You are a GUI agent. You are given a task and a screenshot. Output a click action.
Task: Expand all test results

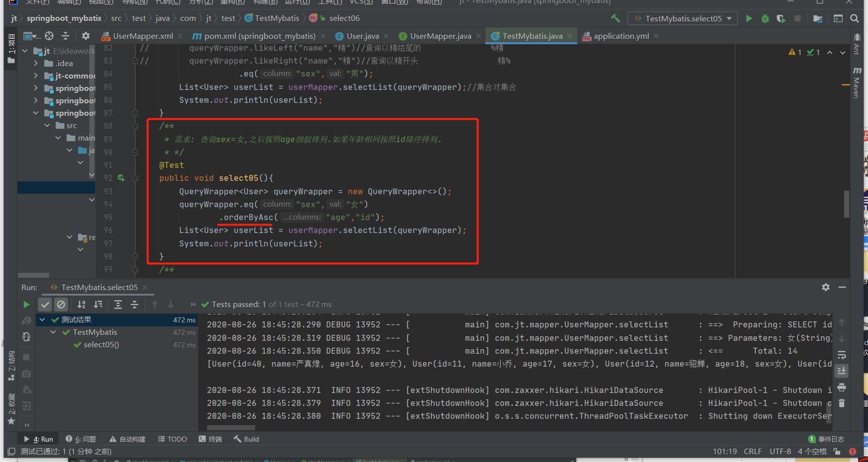point(118,305)
